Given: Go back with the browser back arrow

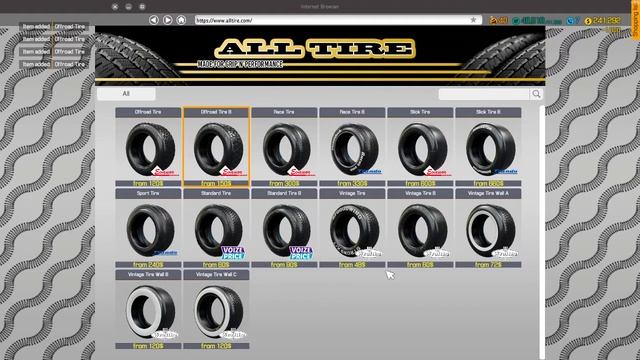Looking at the screenshot, I should pyautogui.click(x=153, y=20).
